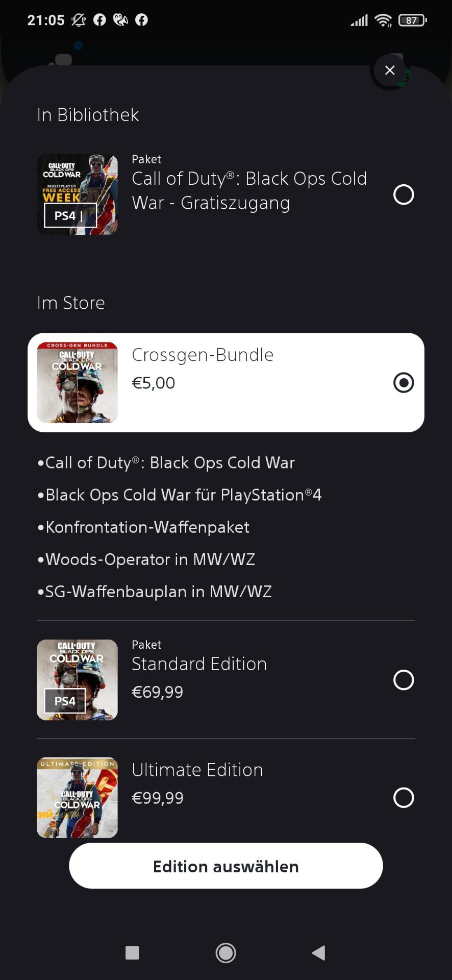452x980 pixels.
Task: Tap the Wi-Fi status icon
Action: [383, 20]
